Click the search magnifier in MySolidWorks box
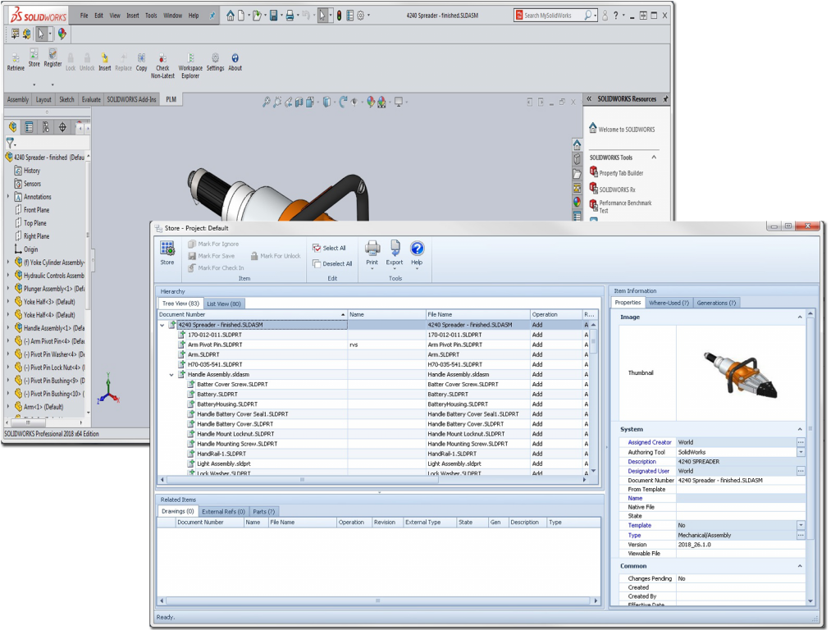Image resolution: width=840 pixels, height=630 pixels. tap(587, 16)
